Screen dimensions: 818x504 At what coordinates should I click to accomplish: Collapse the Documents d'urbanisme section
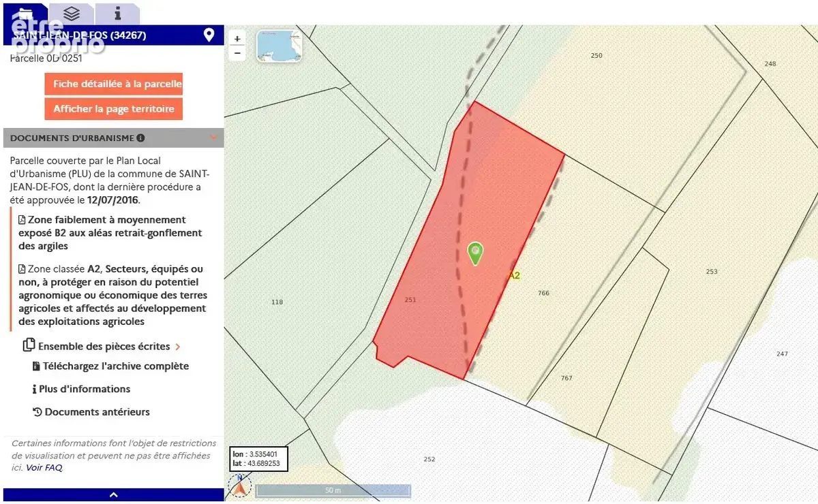pyautogui.click(x=213, y=138)
